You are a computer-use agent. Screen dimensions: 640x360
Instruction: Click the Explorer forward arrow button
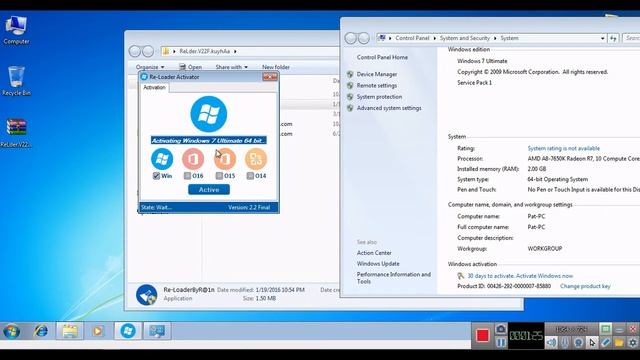pos(148,51)
